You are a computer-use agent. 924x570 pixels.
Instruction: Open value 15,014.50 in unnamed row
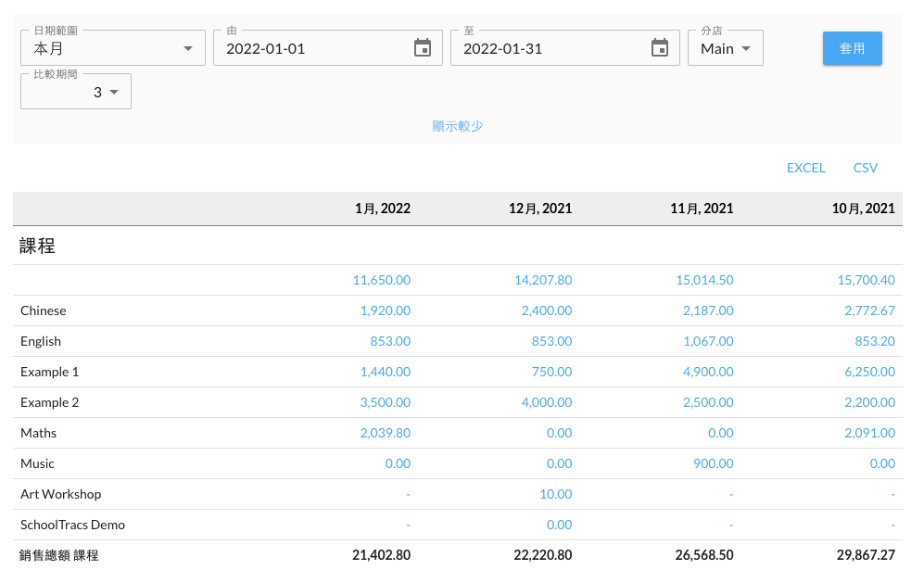click(704, 280)
